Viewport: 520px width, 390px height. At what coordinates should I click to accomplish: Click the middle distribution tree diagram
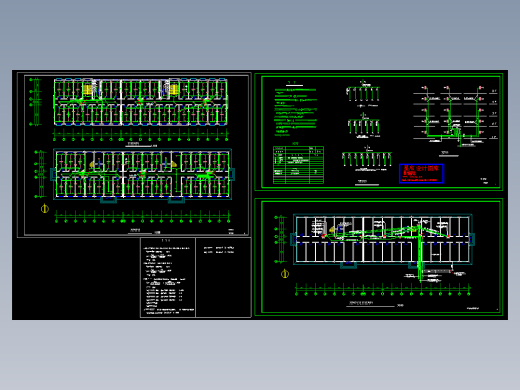[364, 125]
